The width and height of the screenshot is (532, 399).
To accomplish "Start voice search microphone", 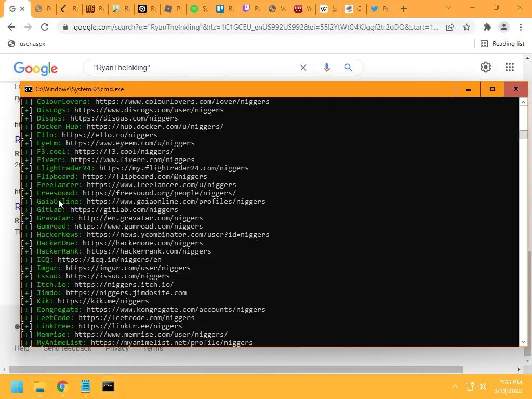I will coord(327,68).
